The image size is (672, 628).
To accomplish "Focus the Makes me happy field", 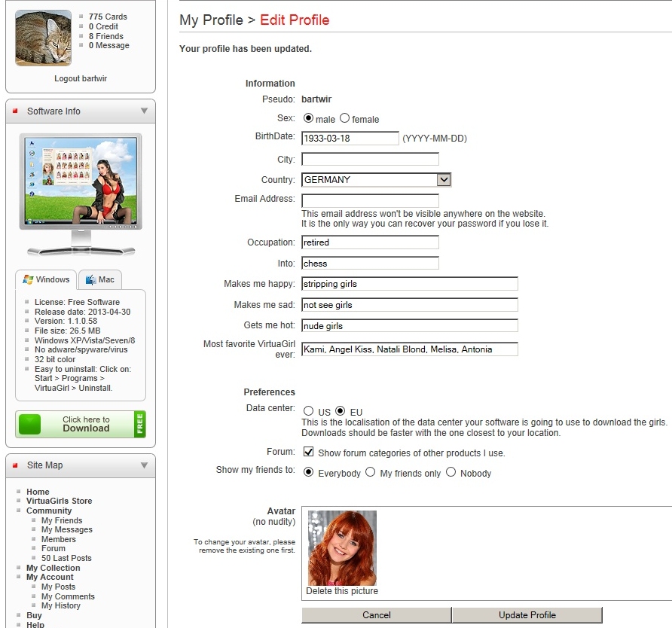I will click(410, 284).
